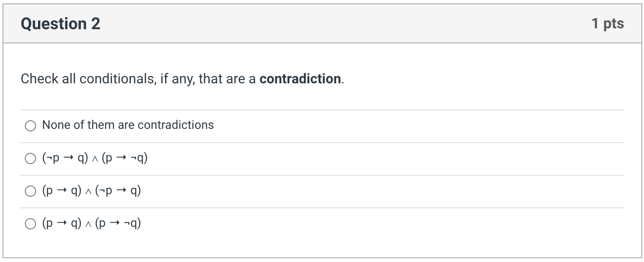Select the (p → q) ∧ (p → ¬q) option
644x262 pixels.
coord(30,223)
